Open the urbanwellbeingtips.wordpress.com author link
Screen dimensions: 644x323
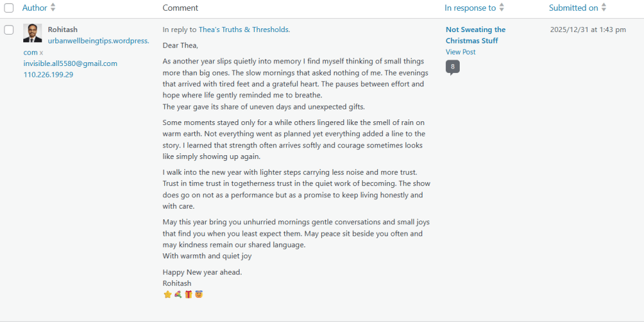pyautogui.click(x=98, y=41)
